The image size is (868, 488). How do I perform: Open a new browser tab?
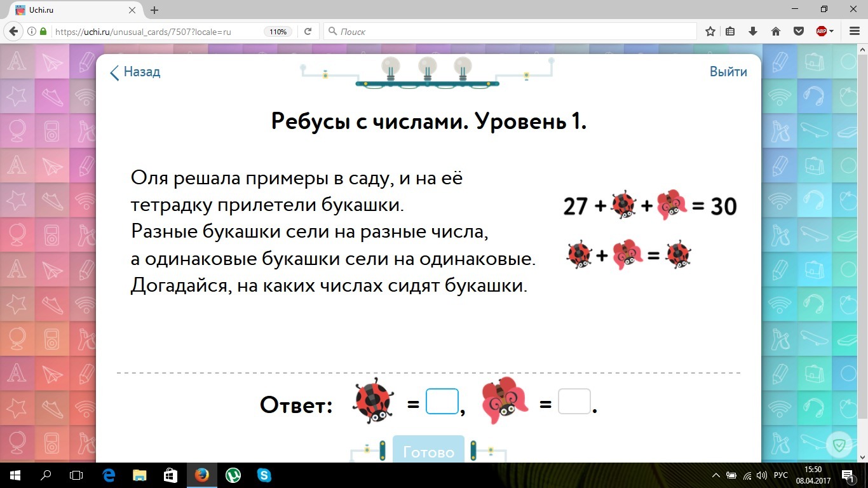point(154,10)
